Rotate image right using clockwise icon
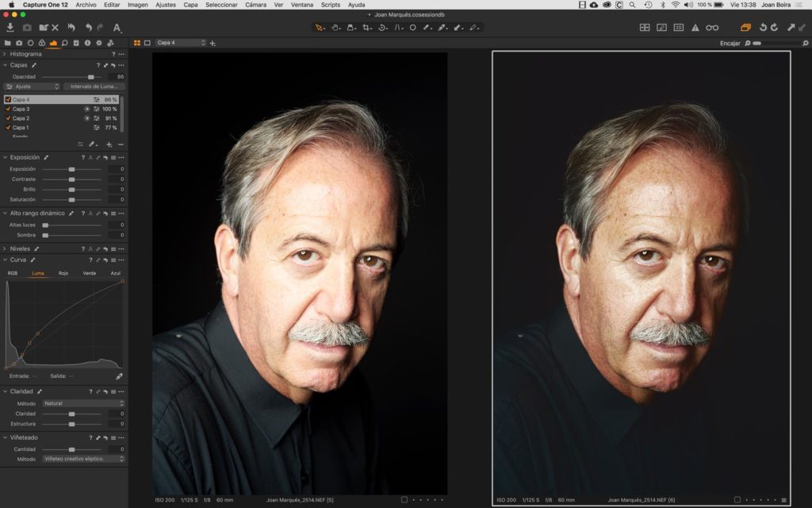The width and height of the screenshot is (812, 508). click(774, 28)
